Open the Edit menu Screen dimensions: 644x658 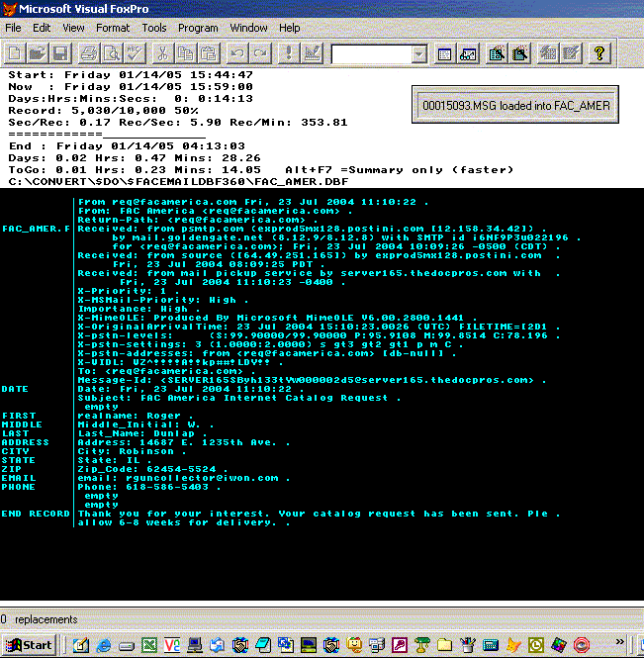tap(42, 28)
